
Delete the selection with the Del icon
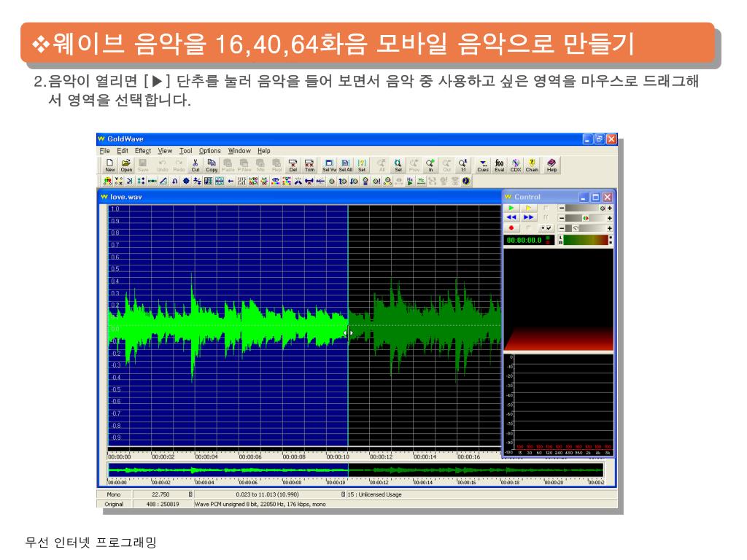point(293,166)
